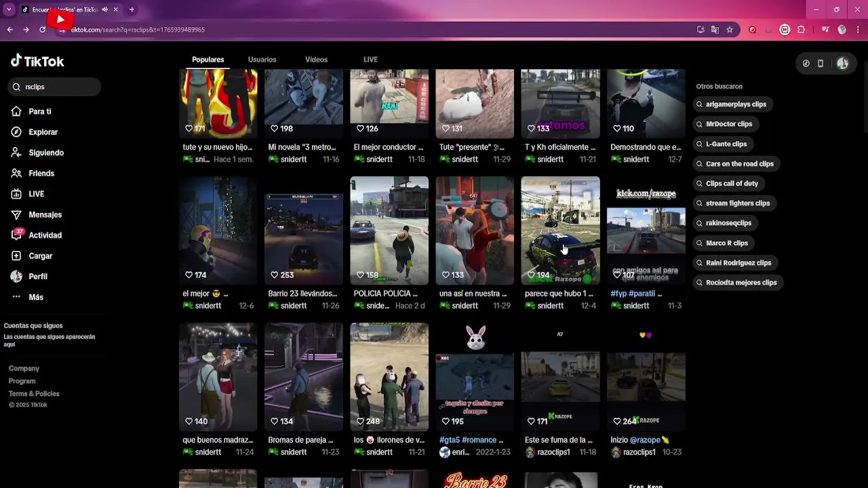Viewport: 868px width, 488px height.
Task: Go back in browser history
Action: point(9,30)
